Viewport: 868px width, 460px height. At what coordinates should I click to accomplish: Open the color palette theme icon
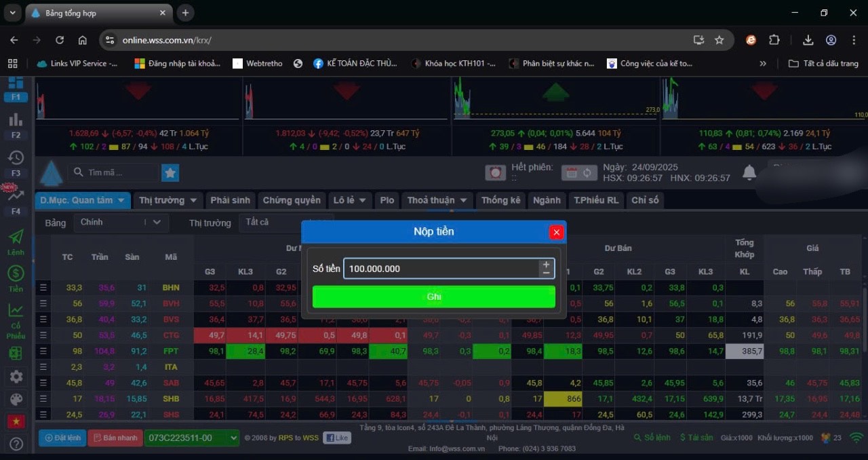tap(16, 400)
